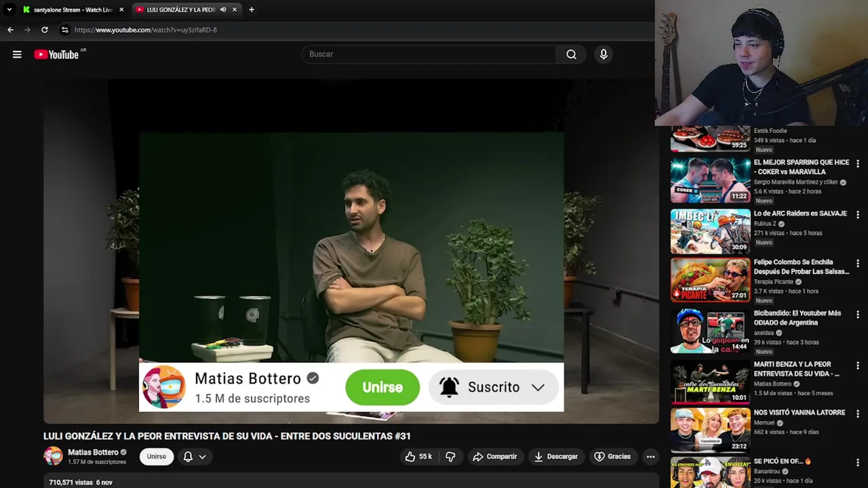Open the EL MEJOR SPARRING thumbnail
The image size is (868, 488).
[711, 181]
